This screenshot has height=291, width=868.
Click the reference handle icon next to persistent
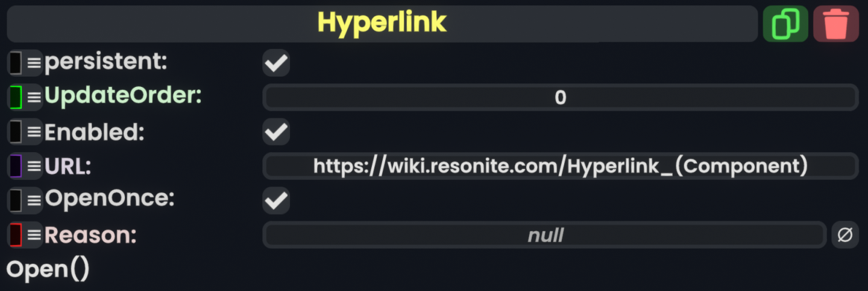(25, 63)
